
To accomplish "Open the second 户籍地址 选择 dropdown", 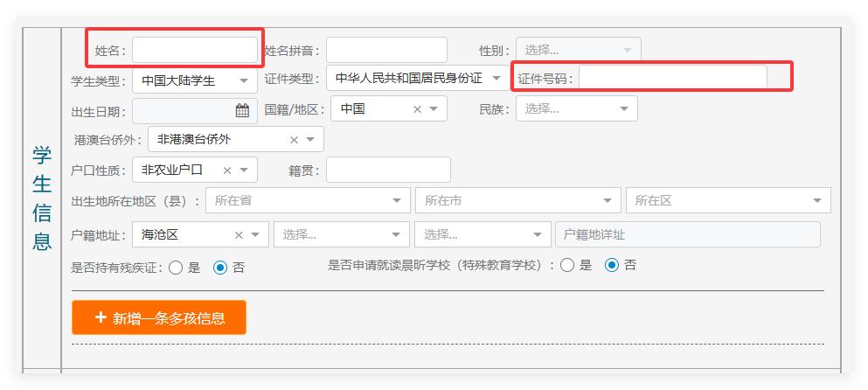I will [x=342, y=235].
